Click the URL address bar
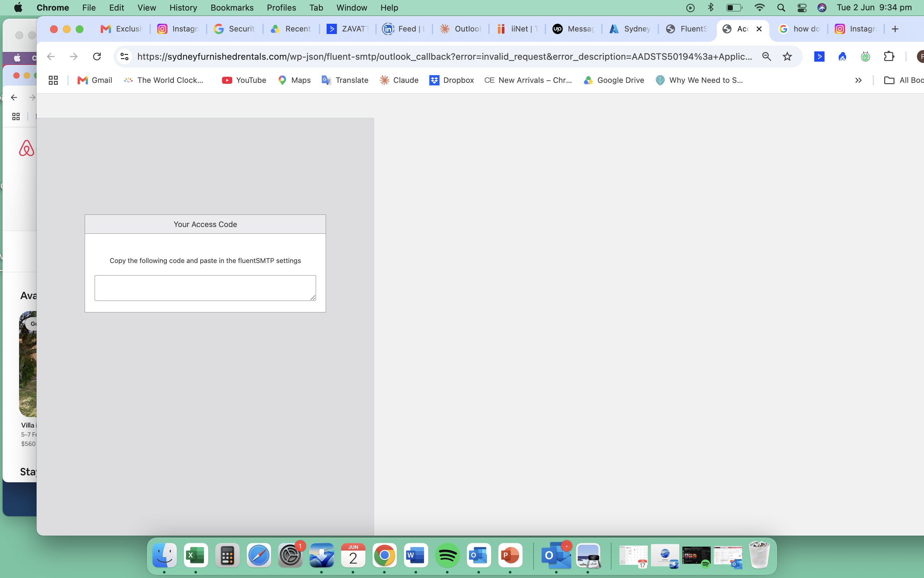This screenshot has height=578, width=924. tap(444, 57)
